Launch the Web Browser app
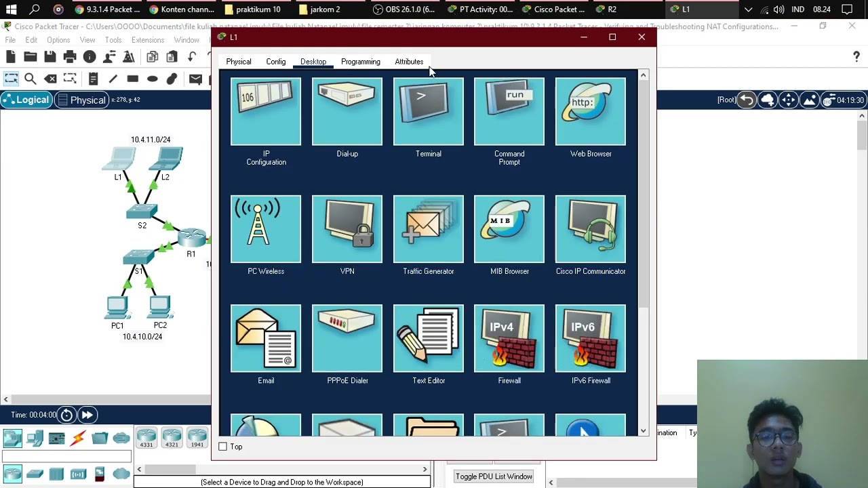868x488 pixels. 591,112
